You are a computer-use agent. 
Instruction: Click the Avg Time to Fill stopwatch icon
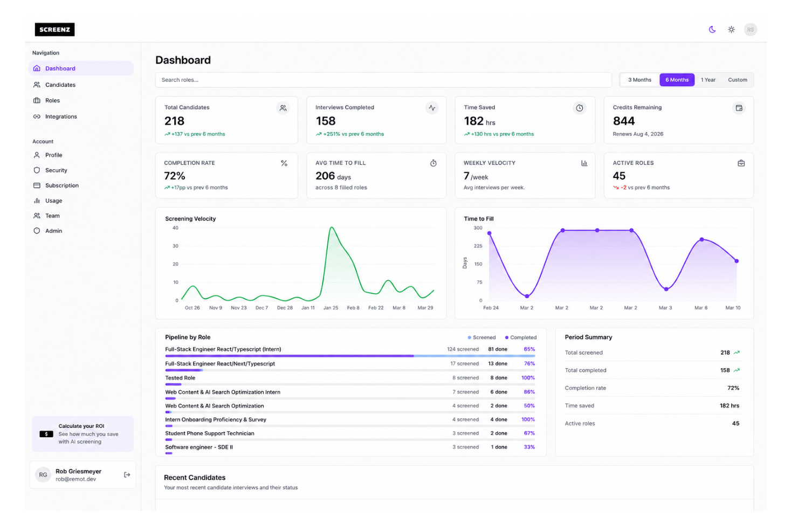(433, 163)
